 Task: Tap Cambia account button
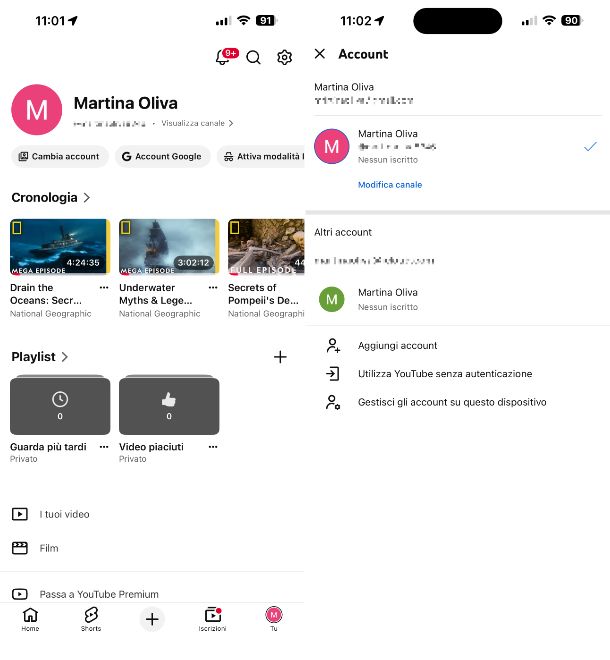tap(60, 157)
